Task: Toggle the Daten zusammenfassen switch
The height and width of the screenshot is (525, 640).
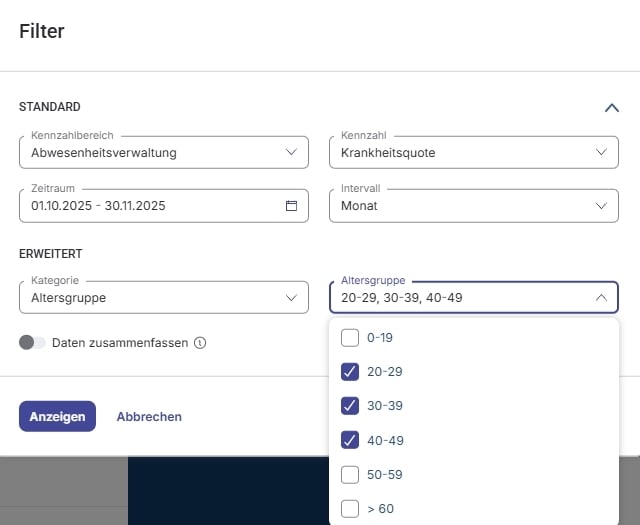Action: [x=32, y=343]
